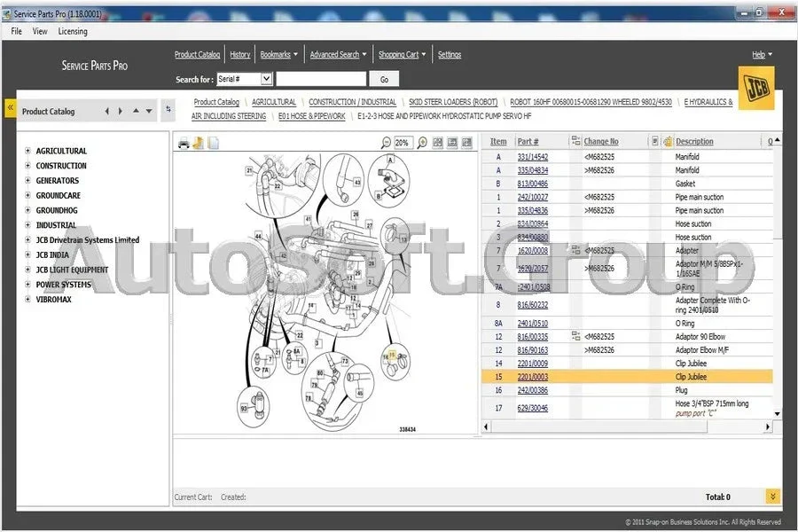Open the Help dropdown menu
The image size is (798, 532).
click(762, 54)
